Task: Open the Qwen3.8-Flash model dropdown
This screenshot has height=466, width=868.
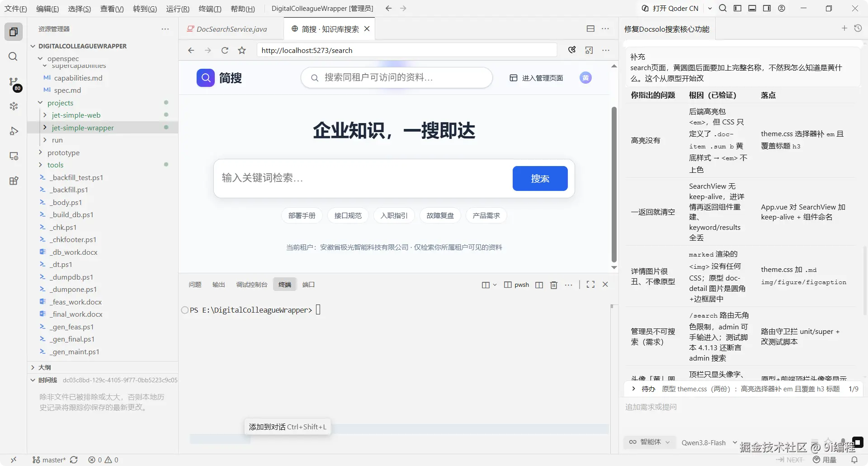Action: 709,442
